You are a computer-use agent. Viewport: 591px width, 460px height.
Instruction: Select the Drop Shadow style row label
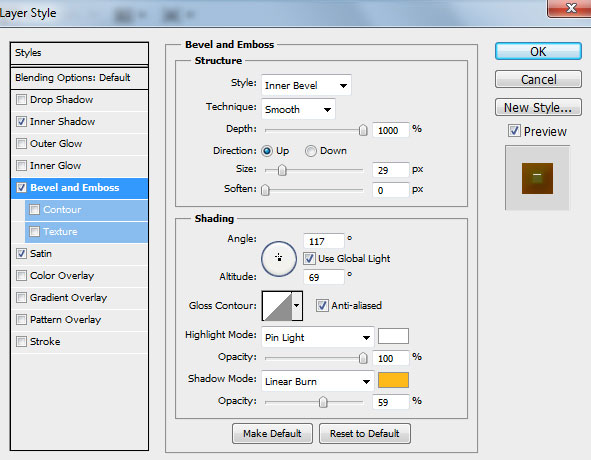pos(61,100)
